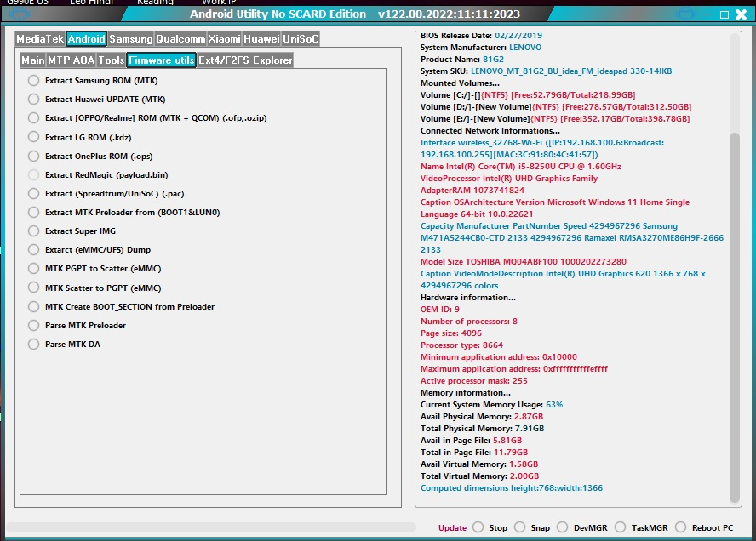Pick the Extract OnePlus ROM (.ops) option
Viewport: 756px width, 541px height.
pyautogui.click(x=34, y=156)
